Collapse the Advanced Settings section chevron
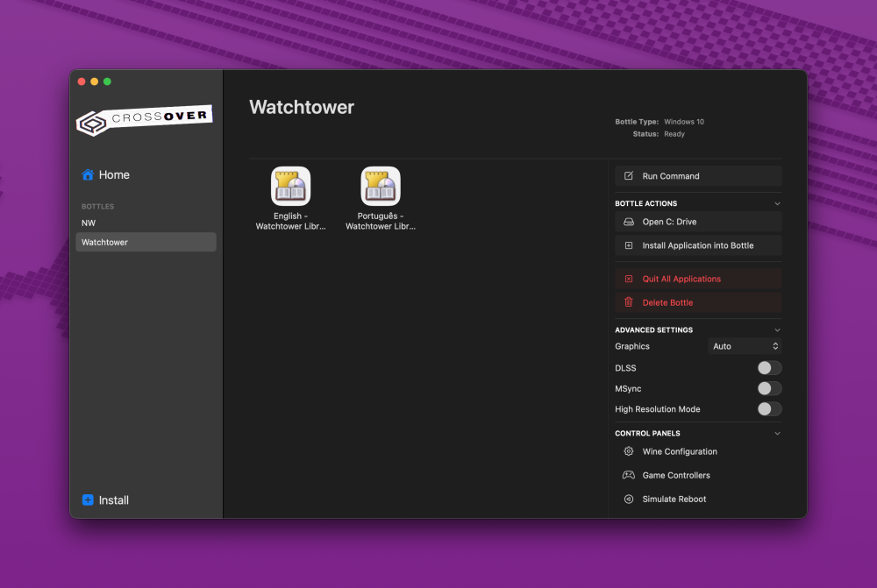Image resolution: width=877 pixels, height=588 pixels. pyautogui.click(x=777, y=330)
